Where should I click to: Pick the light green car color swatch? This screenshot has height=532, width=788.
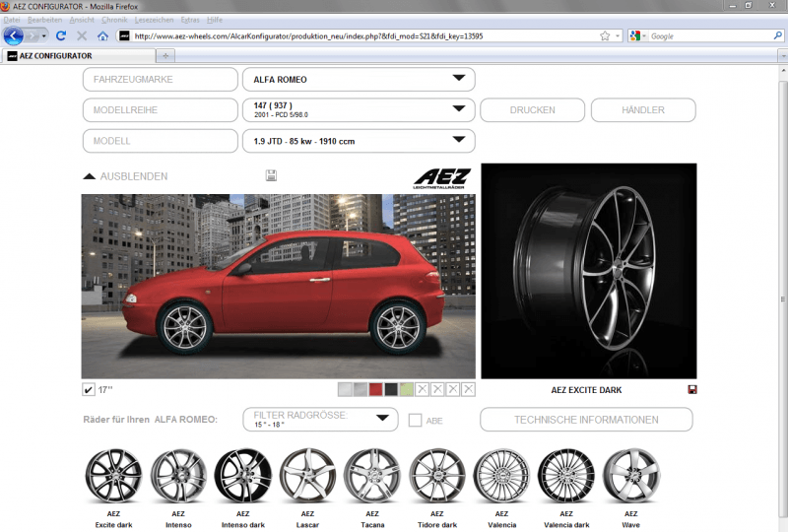tap(407, 389)
